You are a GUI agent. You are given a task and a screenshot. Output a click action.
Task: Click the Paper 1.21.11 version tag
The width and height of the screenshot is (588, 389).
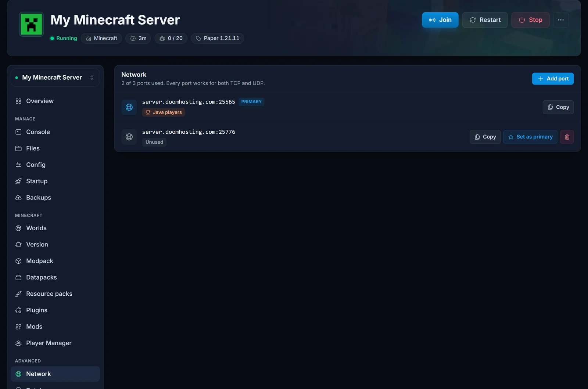217,38
